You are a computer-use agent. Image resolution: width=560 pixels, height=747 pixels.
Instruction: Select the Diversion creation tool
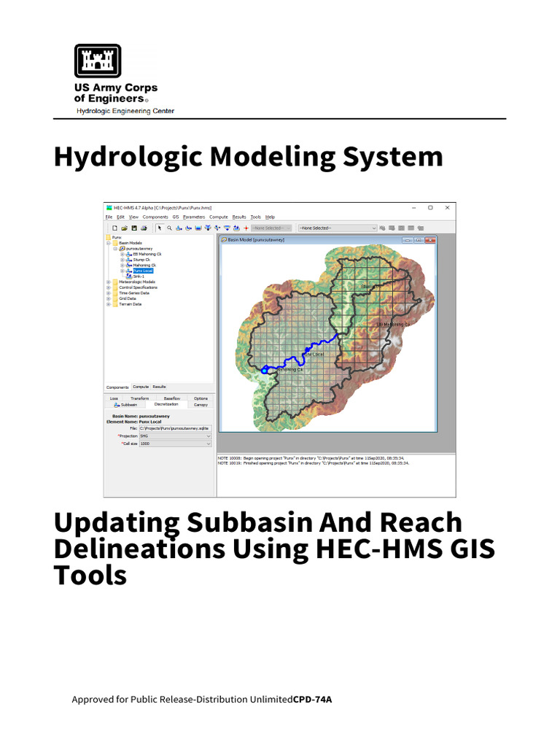pos(217,228)
